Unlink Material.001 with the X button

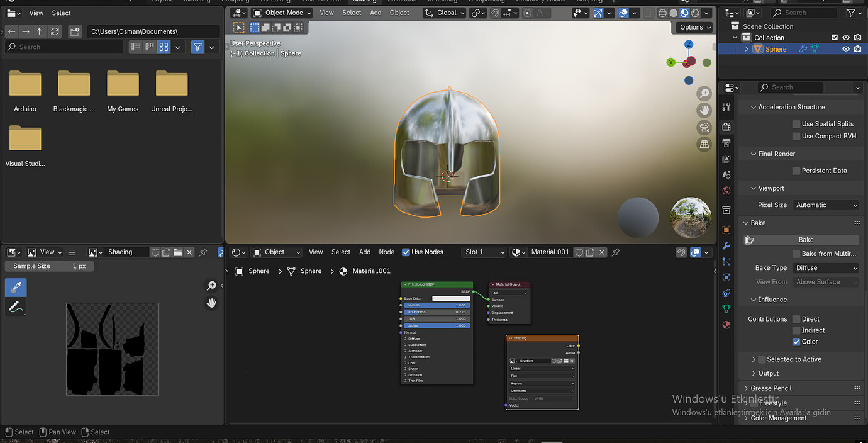click(602, 252)
